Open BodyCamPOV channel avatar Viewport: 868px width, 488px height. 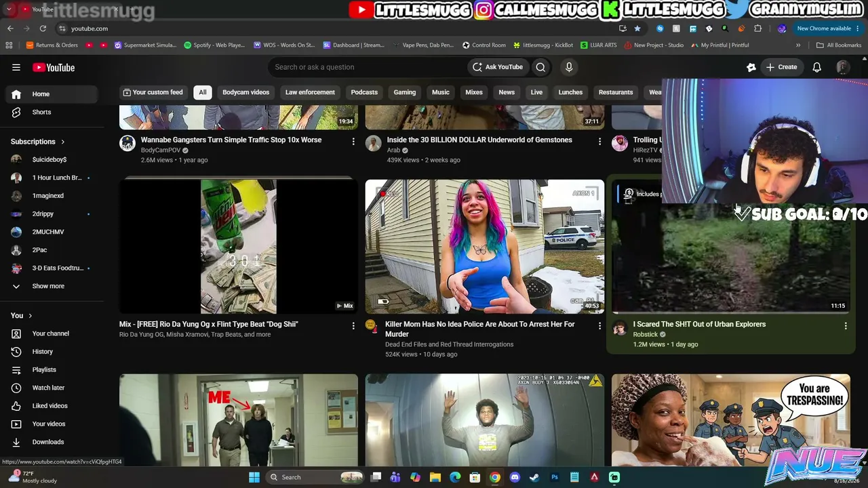[x=127, y=143]
